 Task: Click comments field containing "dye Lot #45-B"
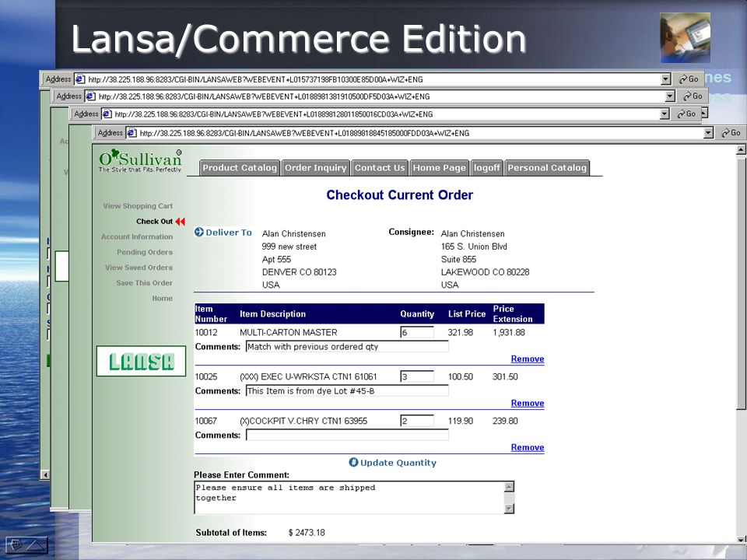pos(347,391)
